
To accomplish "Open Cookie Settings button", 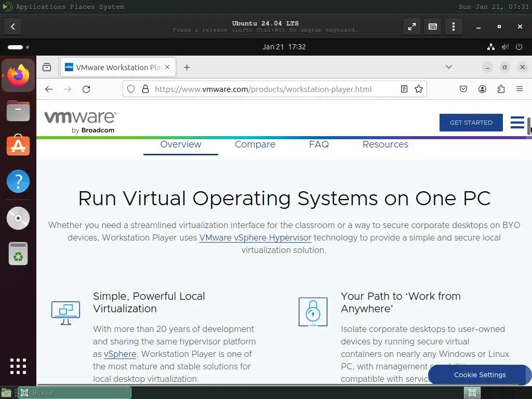I will coord(480,375).
